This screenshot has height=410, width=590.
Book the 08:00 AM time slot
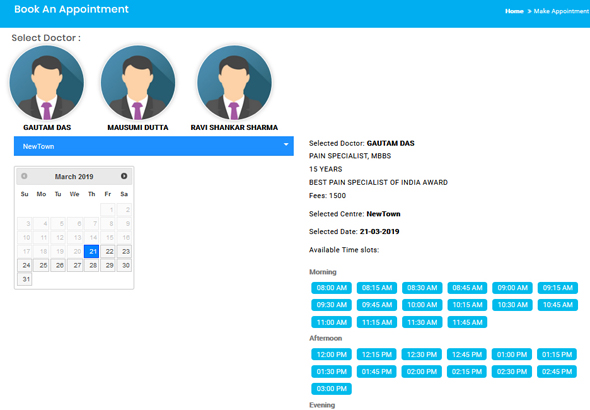(331, 288)
